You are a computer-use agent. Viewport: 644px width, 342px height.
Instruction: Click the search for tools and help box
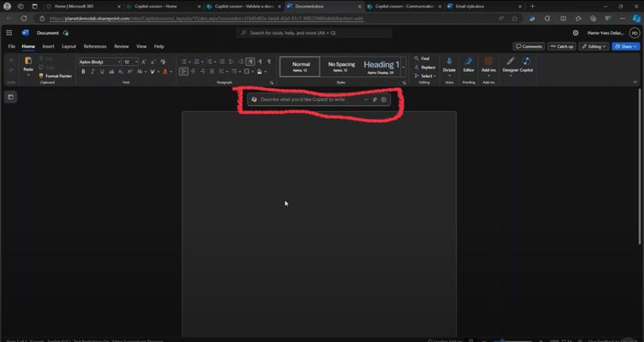(x=314, y=32)
